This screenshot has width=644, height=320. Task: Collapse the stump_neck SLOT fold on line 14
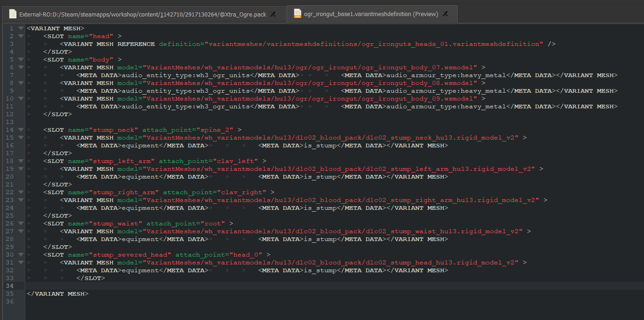[x=21, y=129]
